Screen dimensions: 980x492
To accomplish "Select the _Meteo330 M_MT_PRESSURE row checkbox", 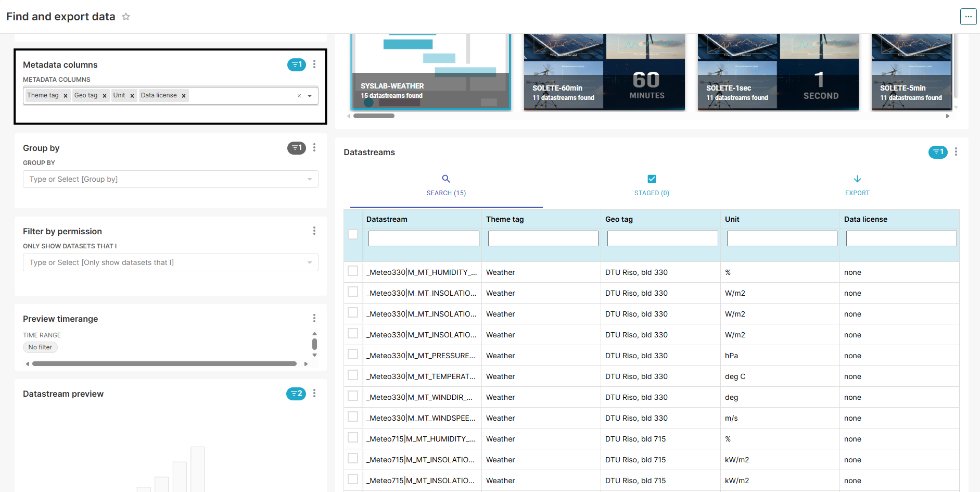I will [353, 355].
